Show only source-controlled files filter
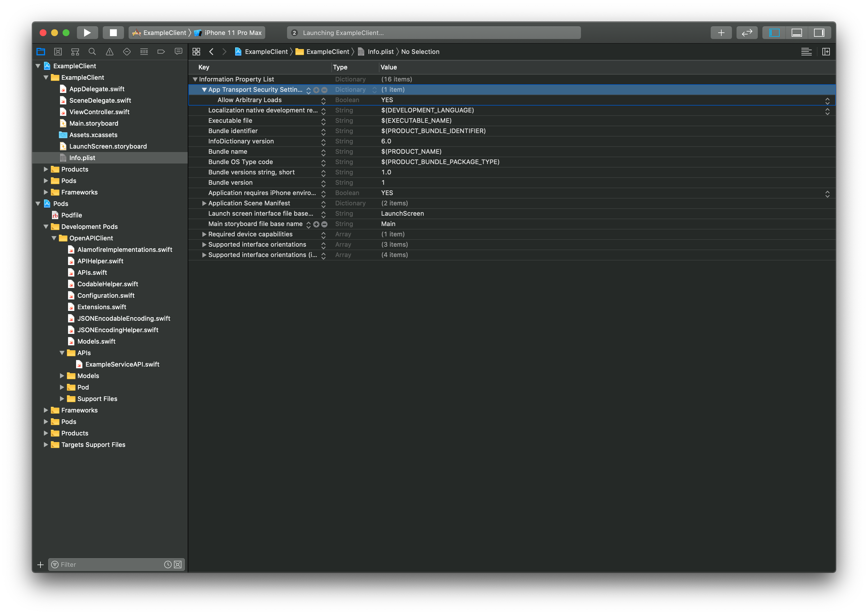 (178, 565)
